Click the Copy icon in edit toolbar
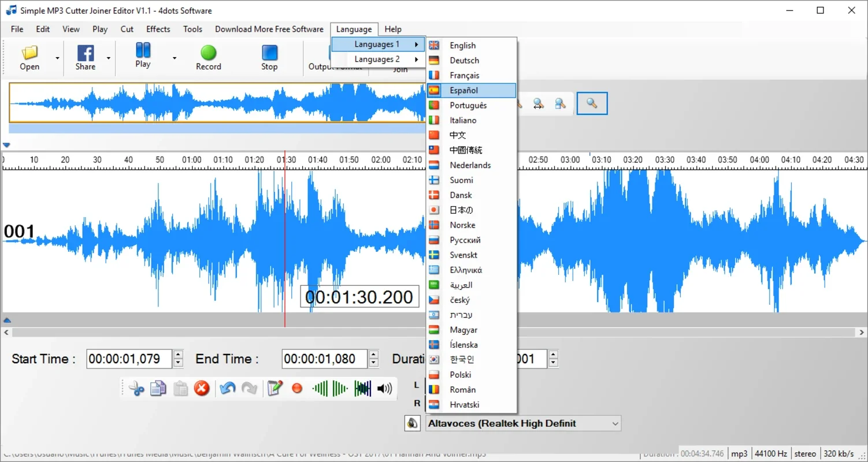This screenshot has width=868, height=462. [158, 389]
